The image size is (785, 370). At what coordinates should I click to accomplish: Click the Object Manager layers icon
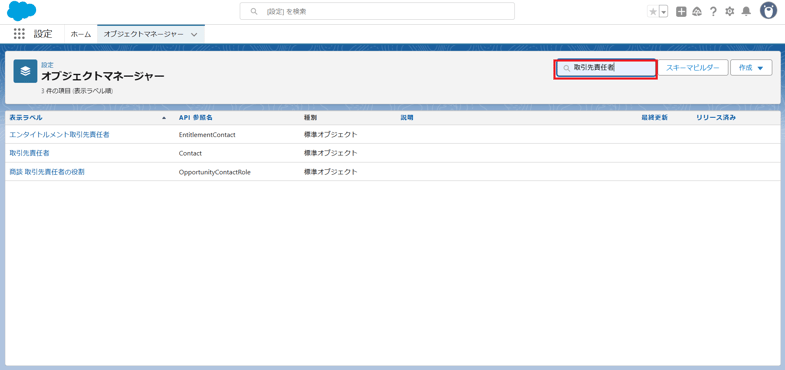[25, 71]
